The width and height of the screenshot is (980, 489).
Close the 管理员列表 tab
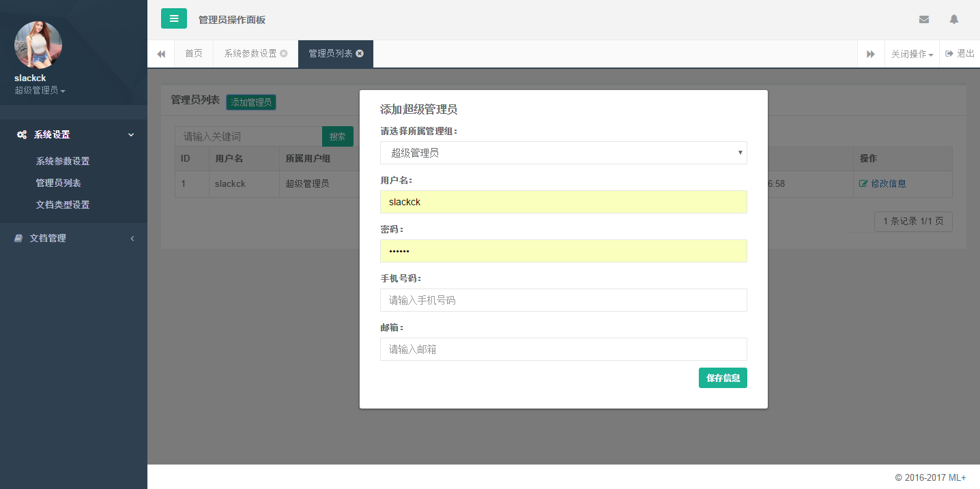360,53
